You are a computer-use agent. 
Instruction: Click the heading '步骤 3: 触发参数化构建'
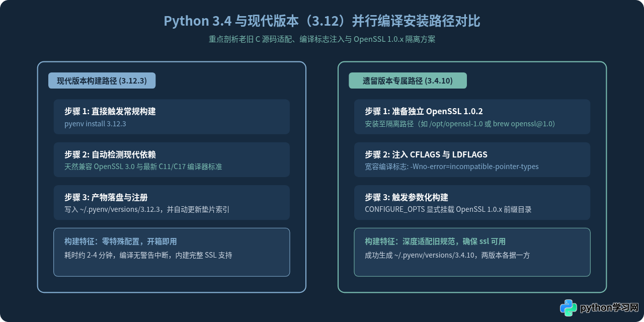[407, 197]
